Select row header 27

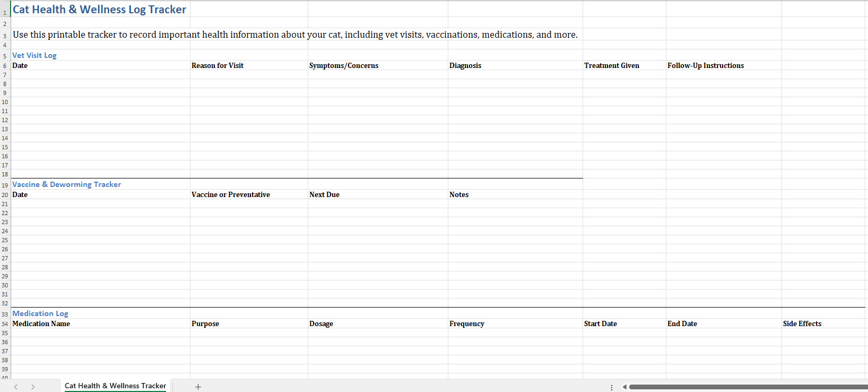point(5,258)
